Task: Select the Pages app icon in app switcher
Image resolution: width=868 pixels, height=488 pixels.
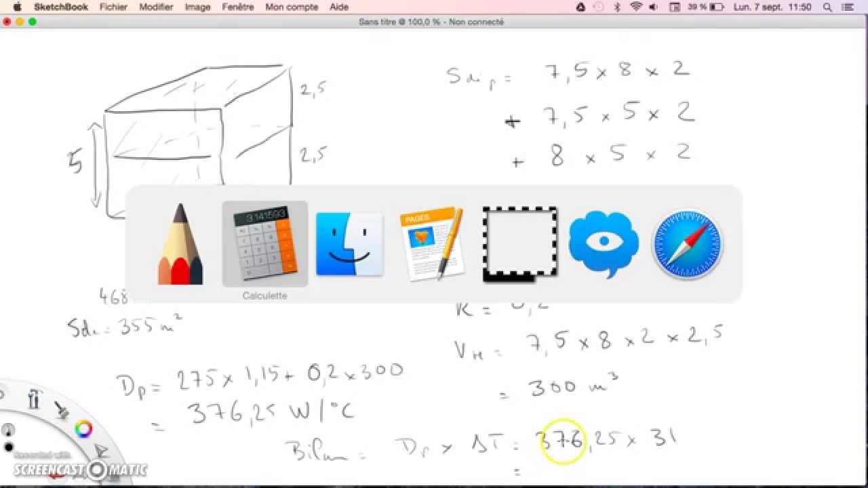Action: pyautogui.click(x=432, y=244)
